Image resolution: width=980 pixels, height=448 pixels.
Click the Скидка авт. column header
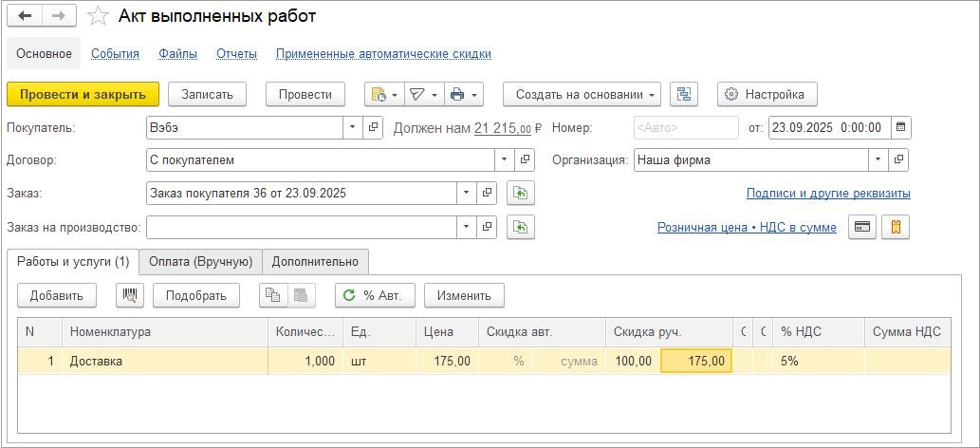542,332
